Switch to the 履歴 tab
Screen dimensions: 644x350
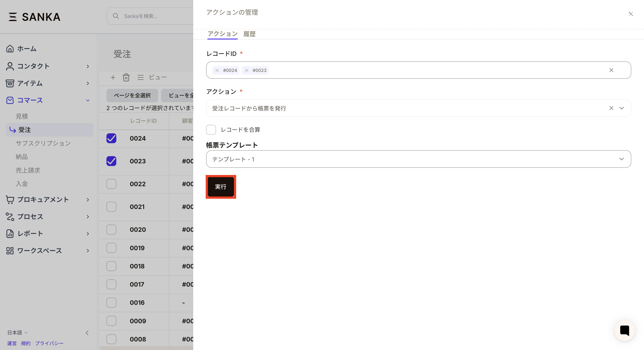tap(249, 34)
